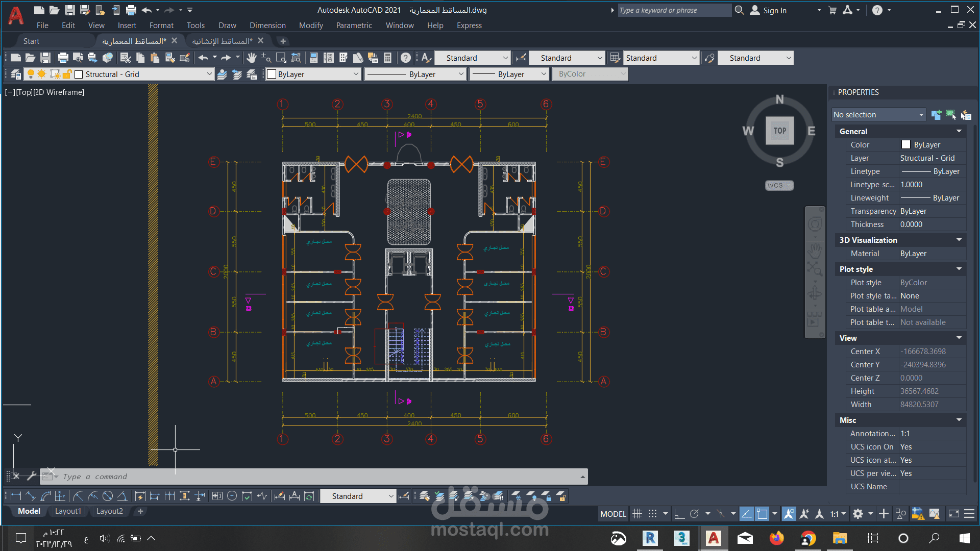Screen dimensions: 980x551
Task: Click the Autodesk App Store cart icon
Action: point(832,10)
